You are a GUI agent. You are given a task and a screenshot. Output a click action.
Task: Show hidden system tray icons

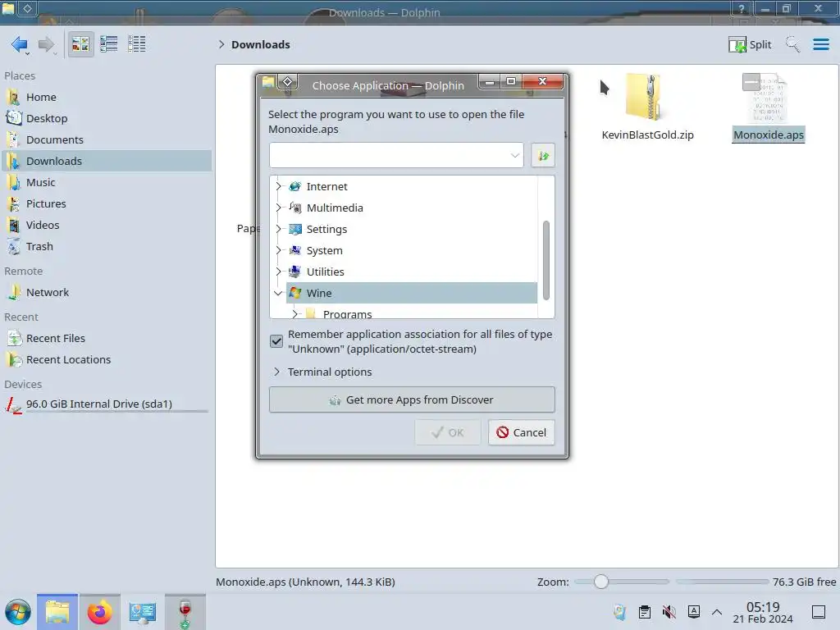pyautogui.click(x=717, y=612)
